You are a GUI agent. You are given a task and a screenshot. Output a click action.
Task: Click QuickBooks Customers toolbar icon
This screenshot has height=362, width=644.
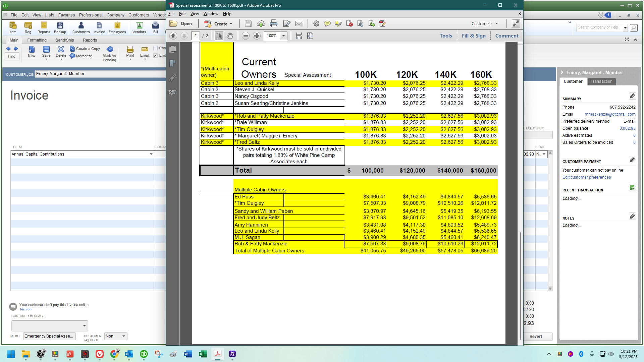click(81, 28)
